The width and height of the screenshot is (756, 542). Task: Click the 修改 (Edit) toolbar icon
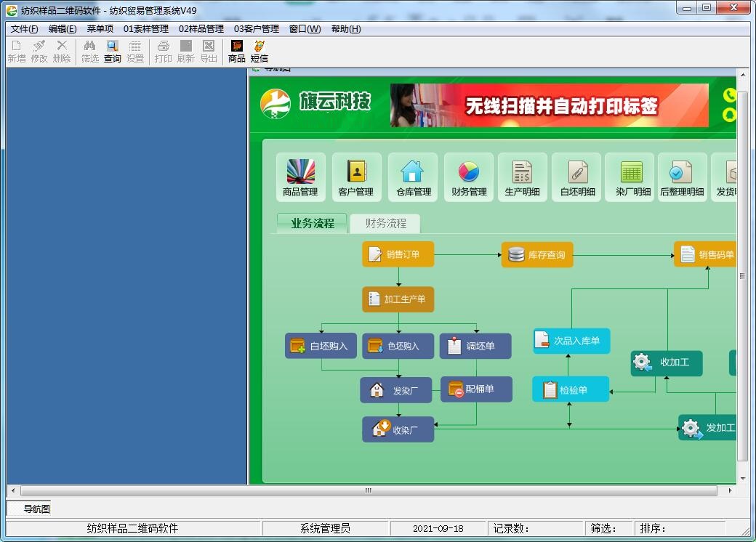point(39,52)
